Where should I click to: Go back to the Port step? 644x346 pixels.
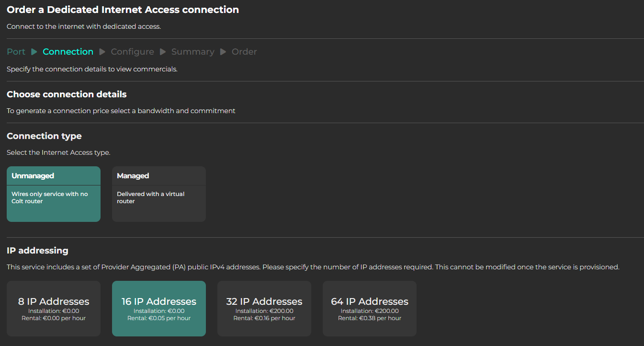[x=16, y=52]
